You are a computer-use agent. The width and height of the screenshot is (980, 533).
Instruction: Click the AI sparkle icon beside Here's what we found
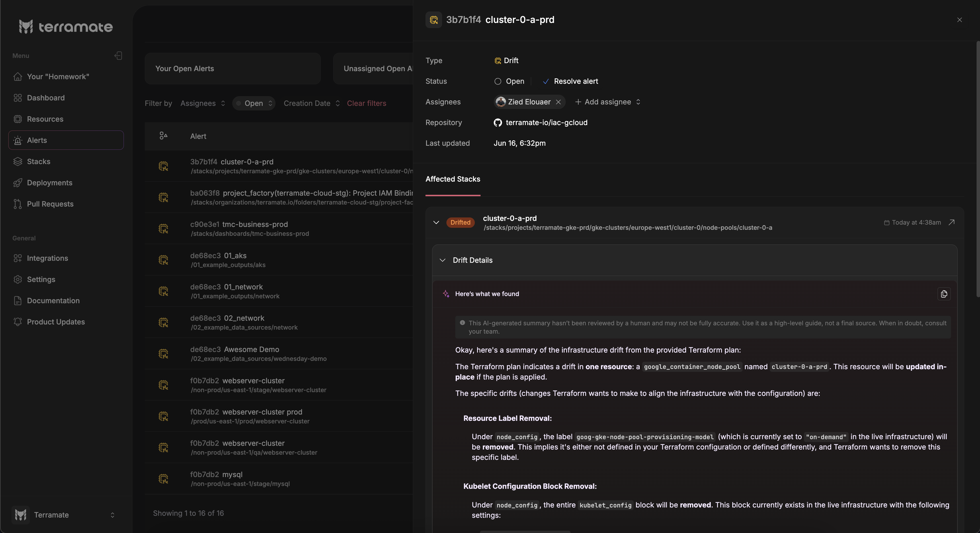click(x=446, y=294)
